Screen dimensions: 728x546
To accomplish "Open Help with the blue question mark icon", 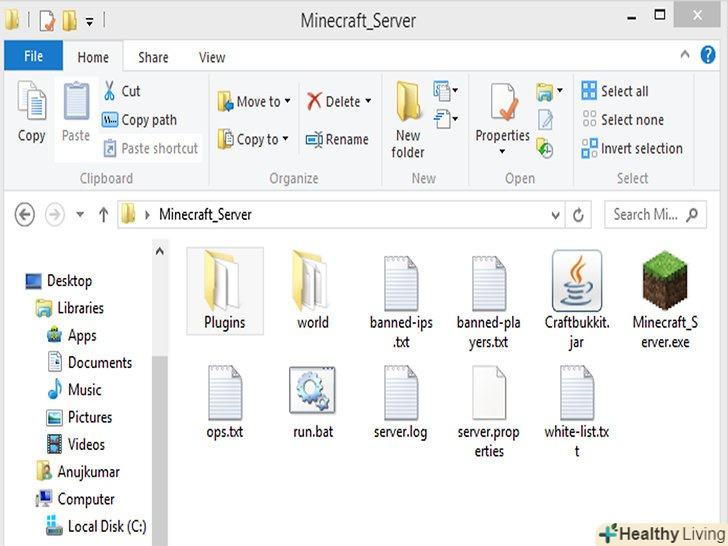I will tap(708, 55).
